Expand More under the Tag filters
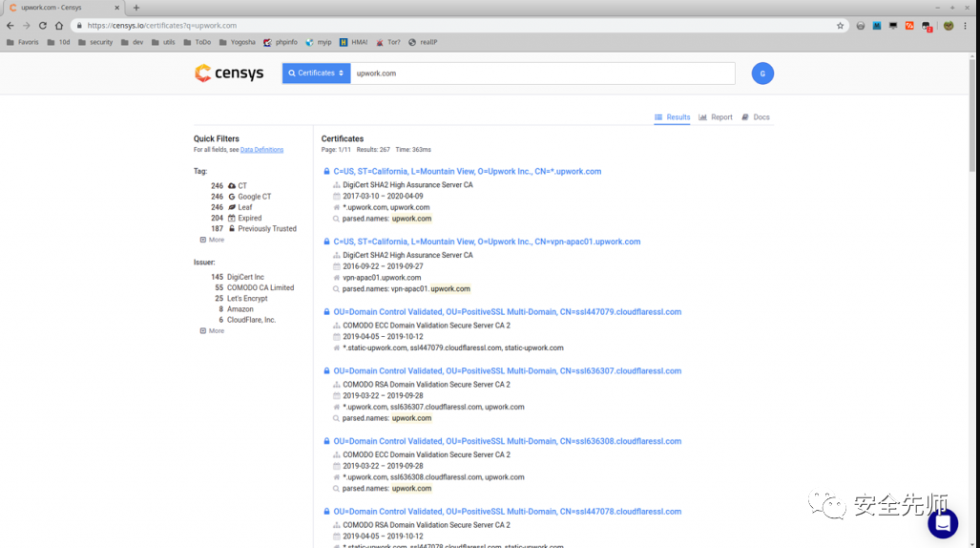This screenshot has width=980, height=548. (x=212, y=240)
